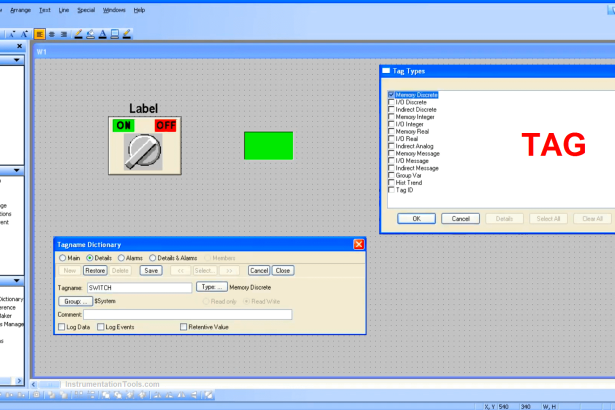Image resolution: width=615 pixels, height=410 pixels.
Task: Click the green rectangle indicator on canvas
Action: pyautogui.click(x=268, y=145)
